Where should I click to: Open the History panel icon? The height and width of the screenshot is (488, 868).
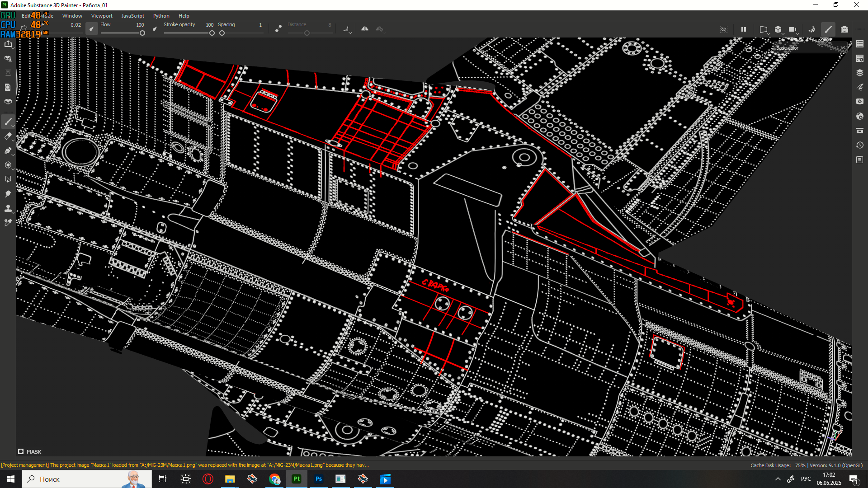tap(860, 145)
